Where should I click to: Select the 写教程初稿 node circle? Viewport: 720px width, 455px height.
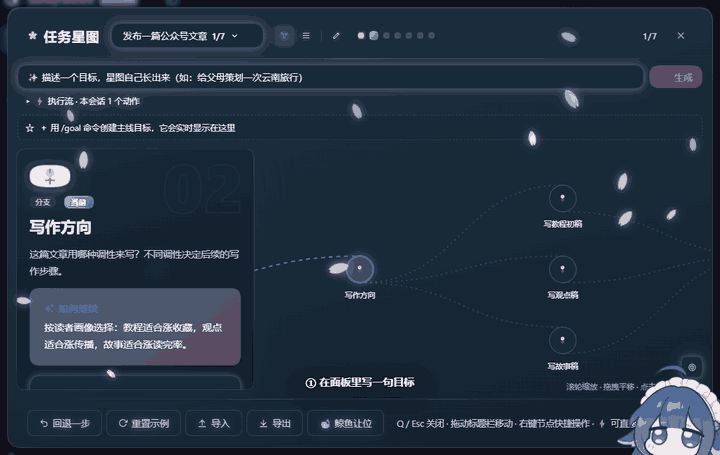point(562,198)
